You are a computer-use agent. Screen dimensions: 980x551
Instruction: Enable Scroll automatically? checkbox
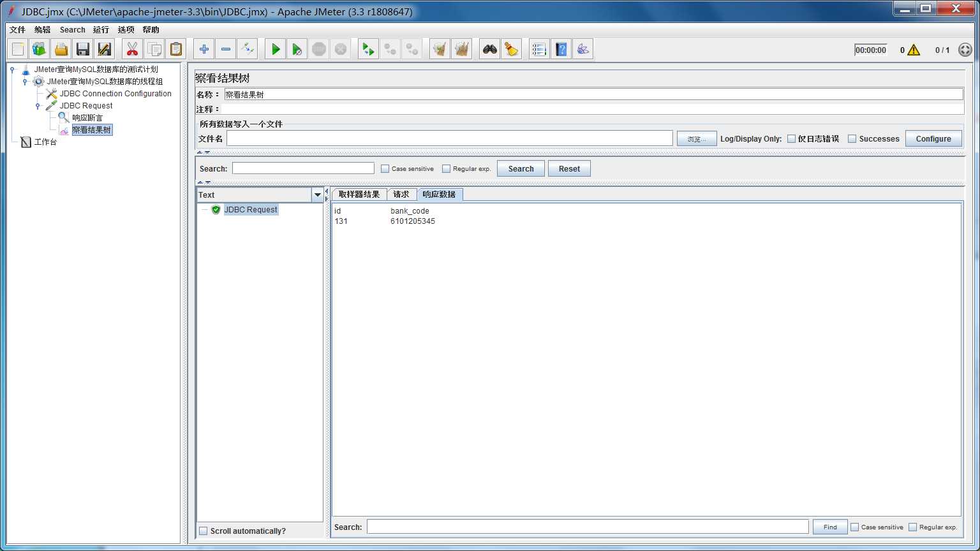pos(204,531)
